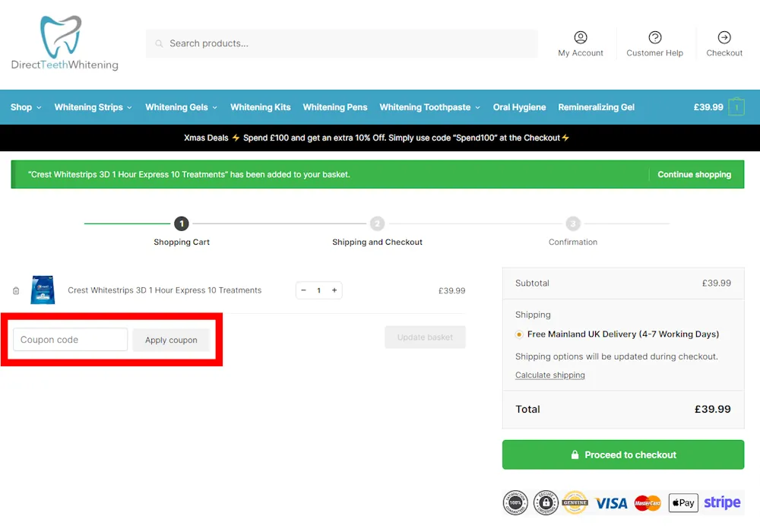Increase quantity with plus button
Screen dimensions: 760x532
pyautogui.click(x=334, y=290)
